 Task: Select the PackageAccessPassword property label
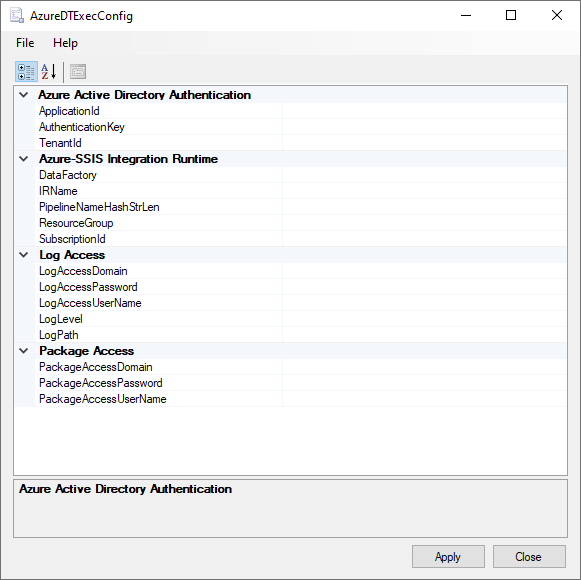pos(101,383)
